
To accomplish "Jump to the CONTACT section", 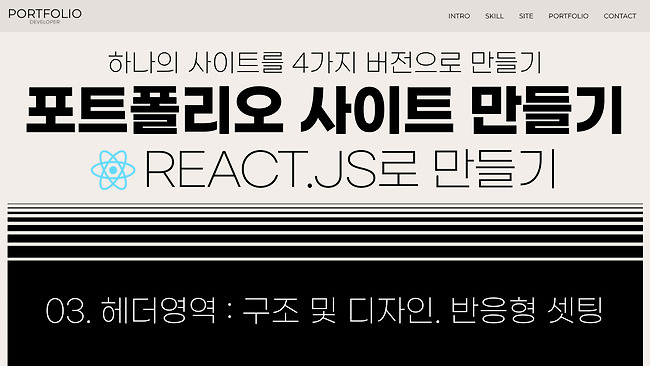I will (x=620, y=16).
